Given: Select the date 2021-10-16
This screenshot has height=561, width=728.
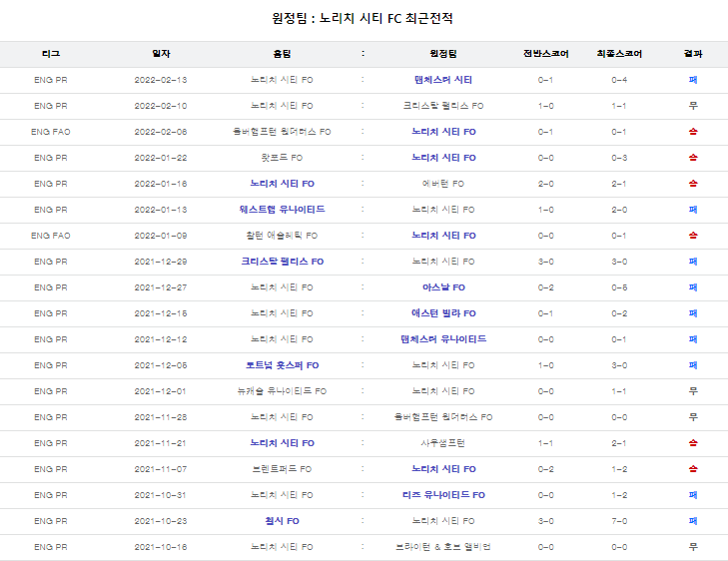Looking at the screenshot, I should (161, 548).
